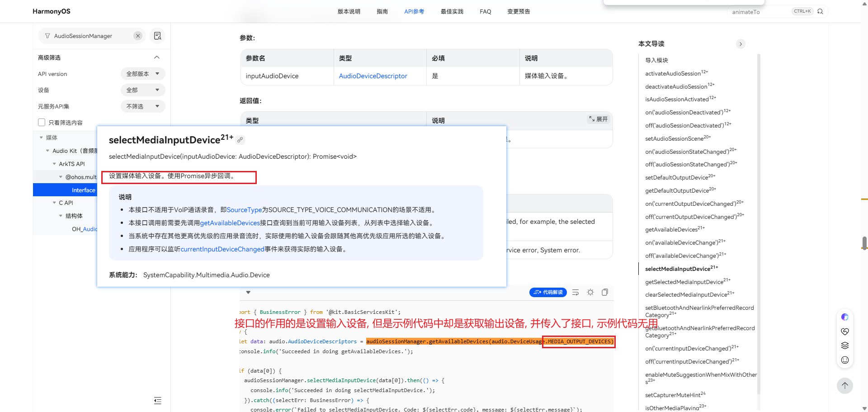Click the page vertical scrollbar thumb

tap(864, 243)
